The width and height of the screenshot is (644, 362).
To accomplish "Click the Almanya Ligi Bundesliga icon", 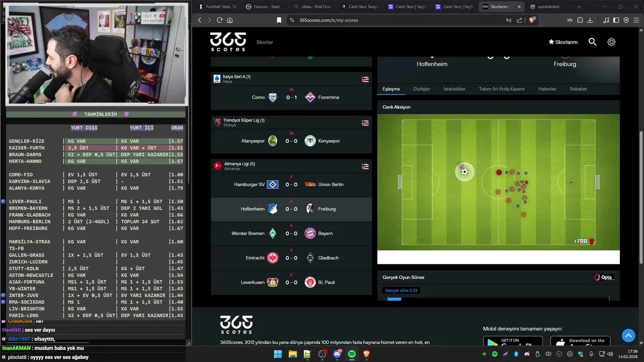I will pos(217,166).
